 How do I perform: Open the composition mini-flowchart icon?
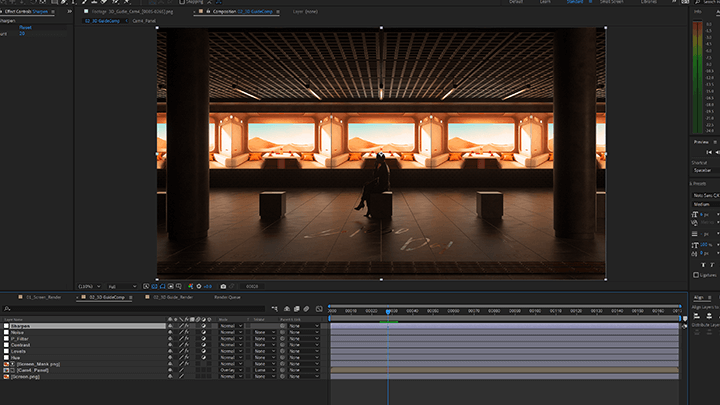click(x=275, y=309)
